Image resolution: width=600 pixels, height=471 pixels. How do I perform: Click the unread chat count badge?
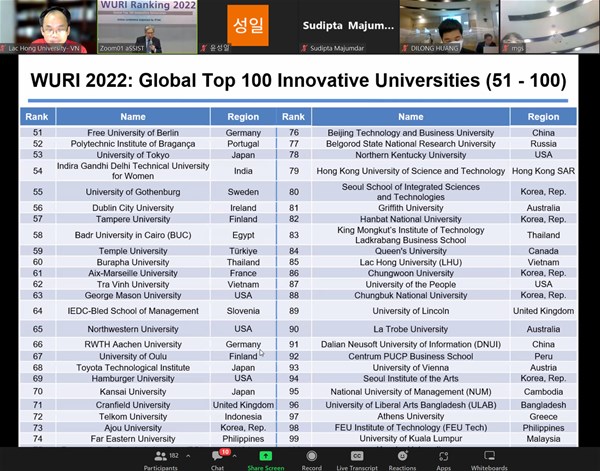(225, 451)
